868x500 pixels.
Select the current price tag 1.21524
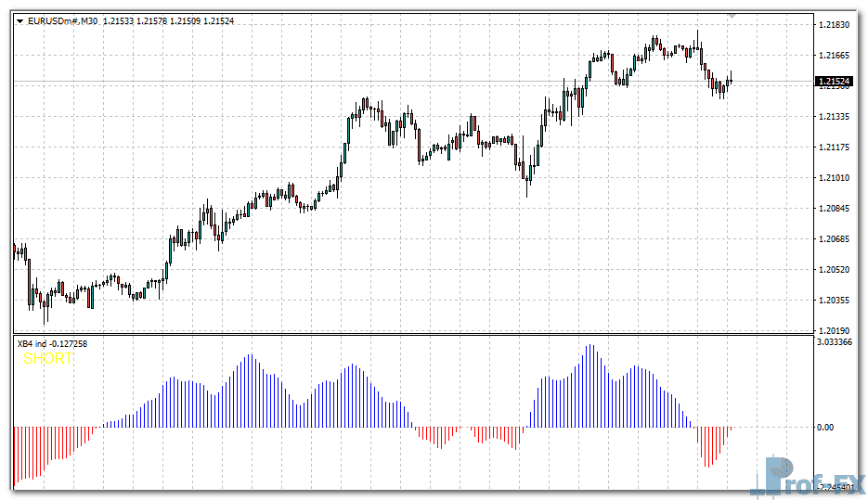click(x=834, y=83)
